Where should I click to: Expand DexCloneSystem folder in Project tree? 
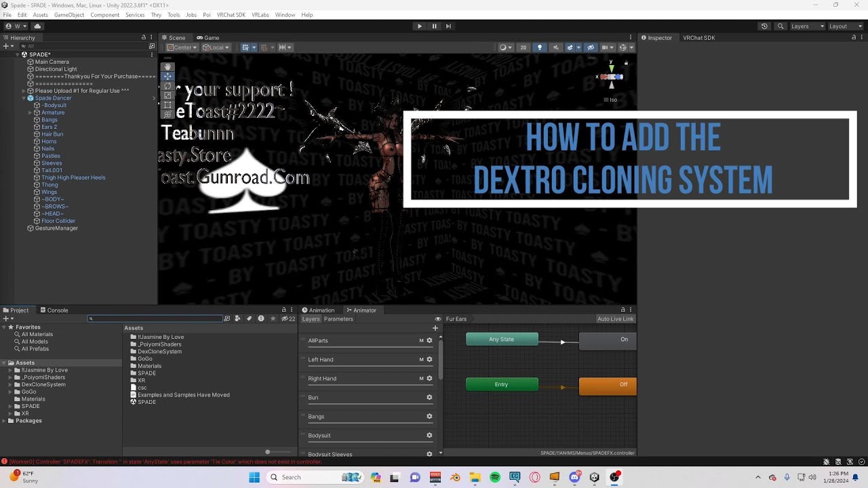9,384
